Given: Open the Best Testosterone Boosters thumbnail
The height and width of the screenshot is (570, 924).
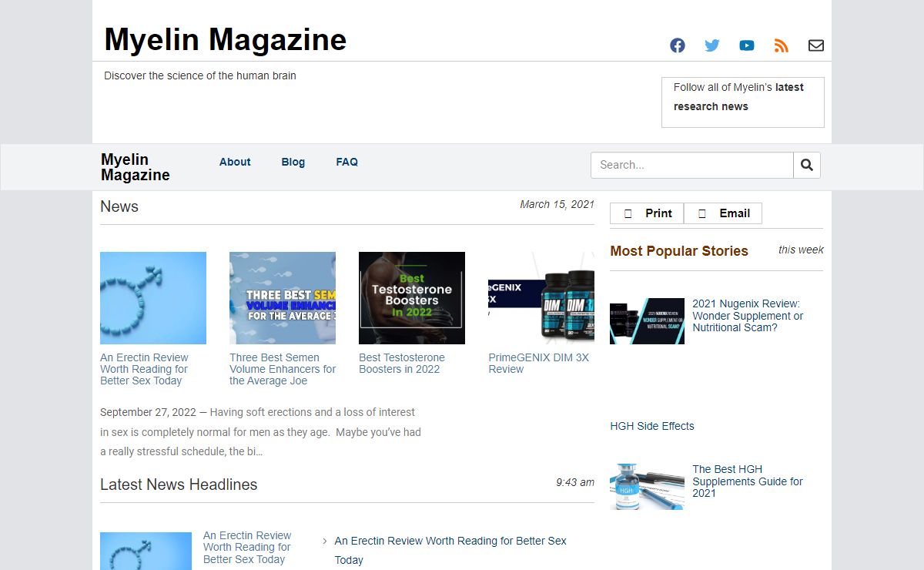Looking at the screenshot, I should (x=412, y=298).
